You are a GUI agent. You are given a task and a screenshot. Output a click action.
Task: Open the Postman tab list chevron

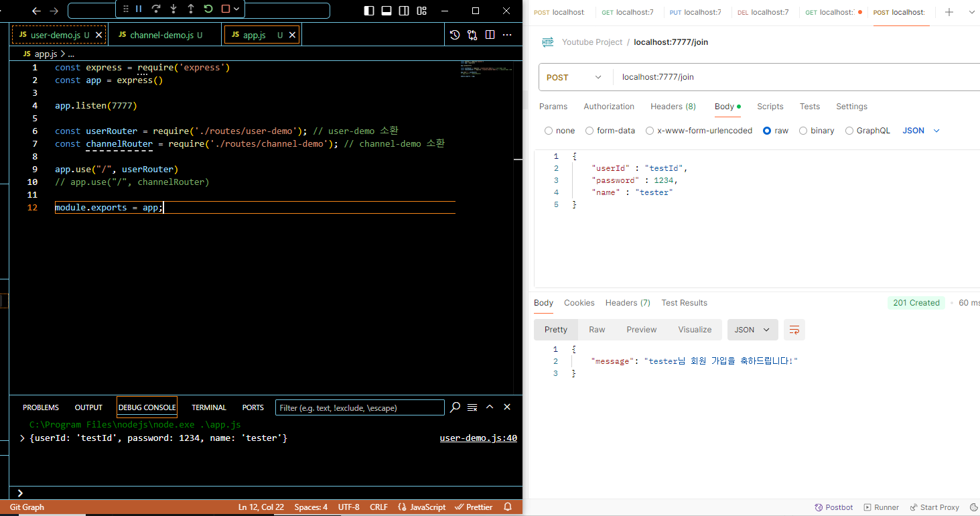971,12
